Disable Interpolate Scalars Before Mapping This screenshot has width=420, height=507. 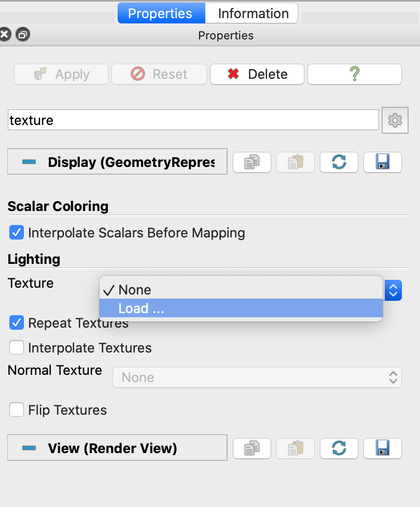(16, 232)
